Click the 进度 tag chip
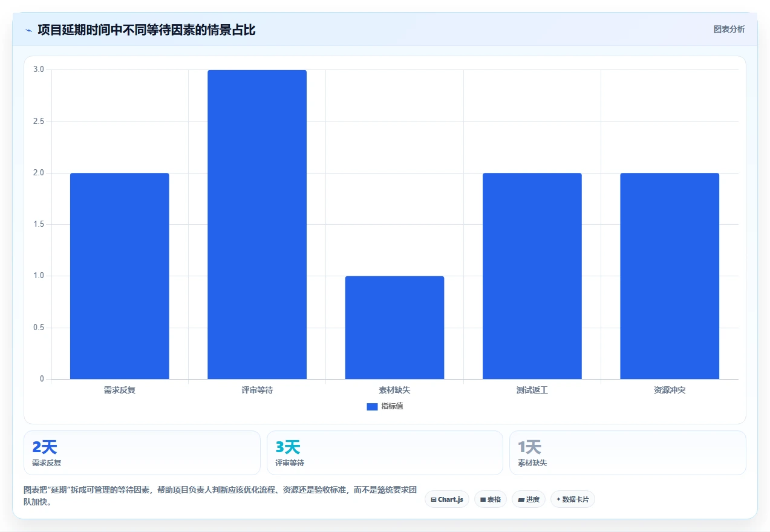770x532 pixels. (x=529, y=499)
